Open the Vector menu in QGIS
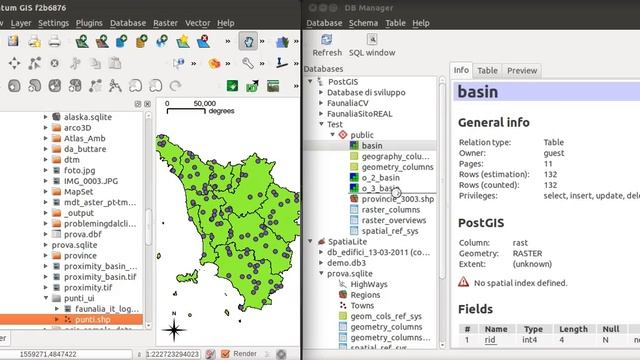The height and width of the screenshot is (360, 640). [198, 23]
